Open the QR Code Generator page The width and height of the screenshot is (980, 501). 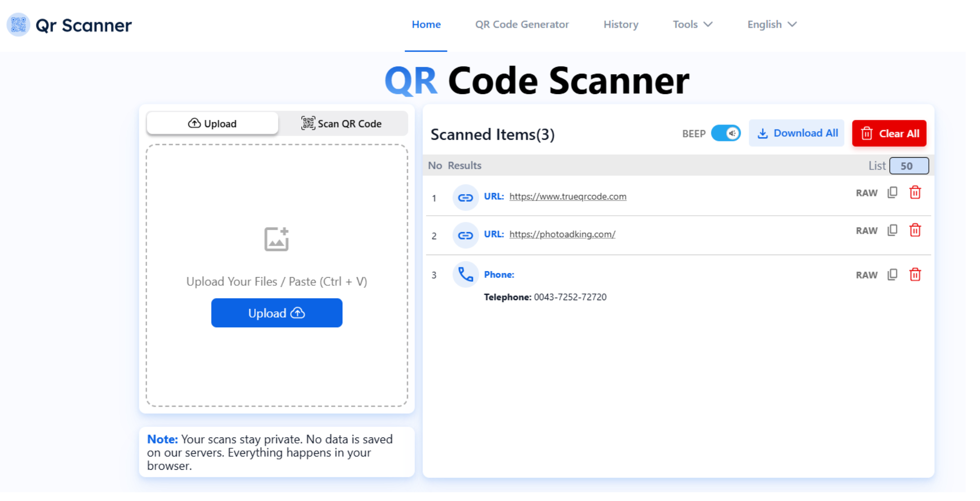tap(521, 25)
